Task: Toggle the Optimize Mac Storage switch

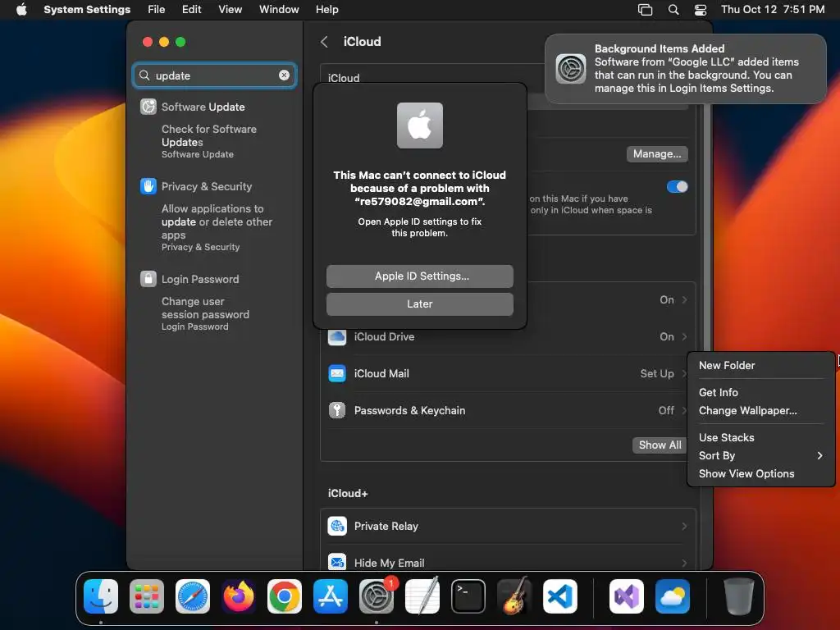Action: [x=677, y=186]
